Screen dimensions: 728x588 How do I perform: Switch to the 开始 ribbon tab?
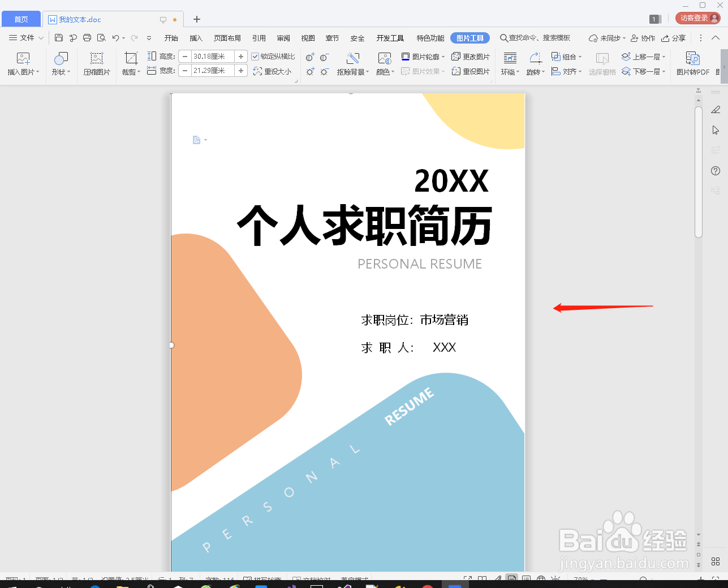tap(171, 37)
